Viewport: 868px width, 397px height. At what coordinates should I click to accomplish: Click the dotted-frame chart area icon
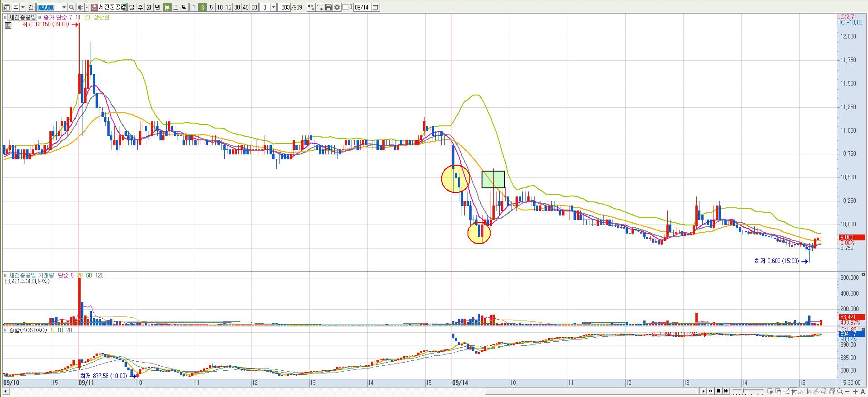coord(786,392)
